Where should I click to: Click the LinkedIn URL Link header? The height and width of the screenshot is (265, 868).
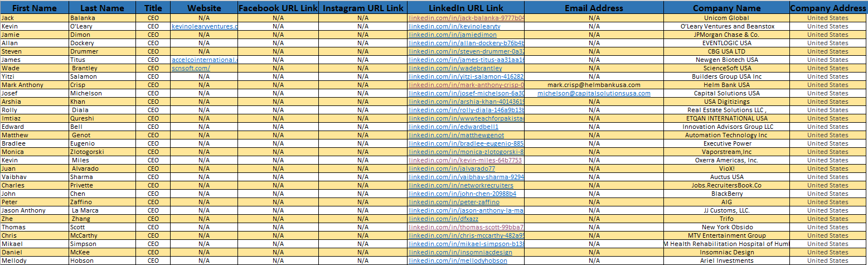(x=466, y=8)
